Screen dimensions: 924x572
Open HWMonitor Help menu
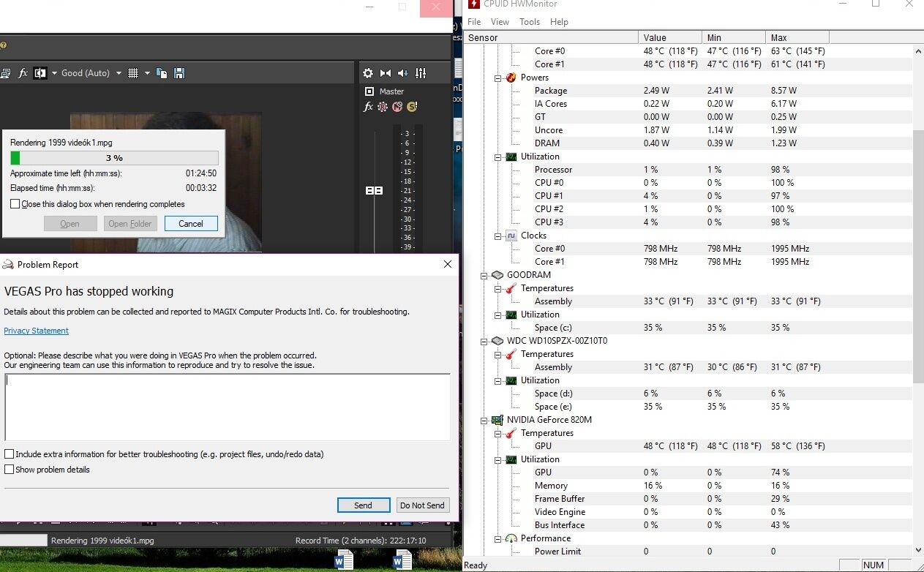559,22
